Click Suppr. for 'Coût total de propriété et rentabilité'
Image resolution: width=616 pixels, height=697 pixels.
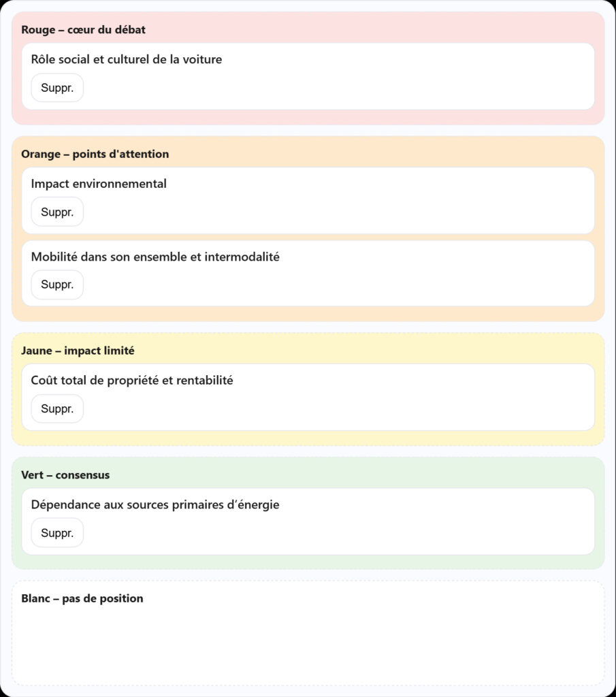57,408
